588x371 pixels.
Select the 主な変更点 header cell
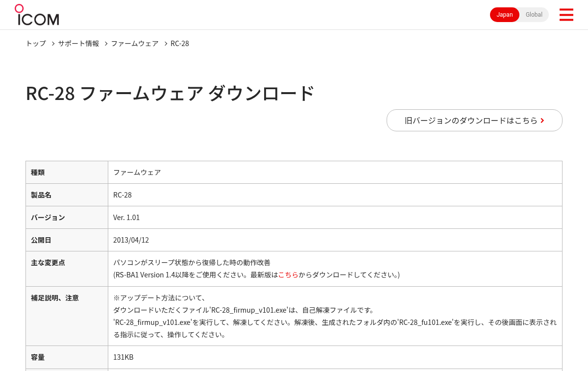(67, 269)
